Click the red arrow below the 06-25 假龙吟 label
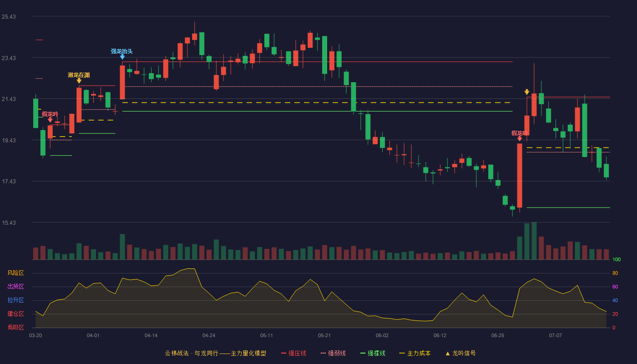This screenshot has width=637, height=364. click(519, 138)
